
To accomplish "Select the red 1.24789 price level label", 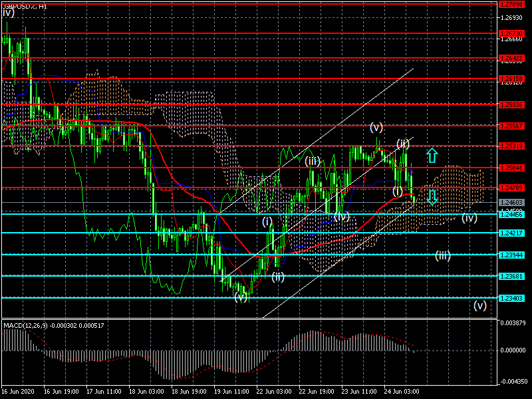I will [x=511, y=188].
